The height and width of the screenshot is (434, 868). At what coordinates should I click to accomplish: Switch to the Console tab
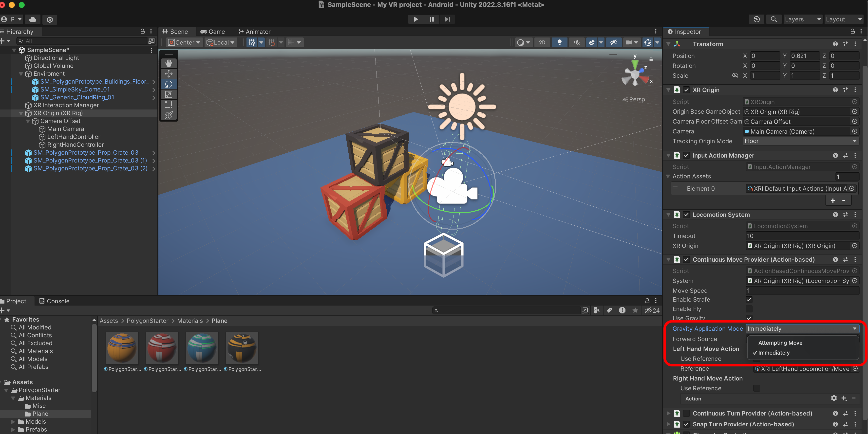pos(54,301)
